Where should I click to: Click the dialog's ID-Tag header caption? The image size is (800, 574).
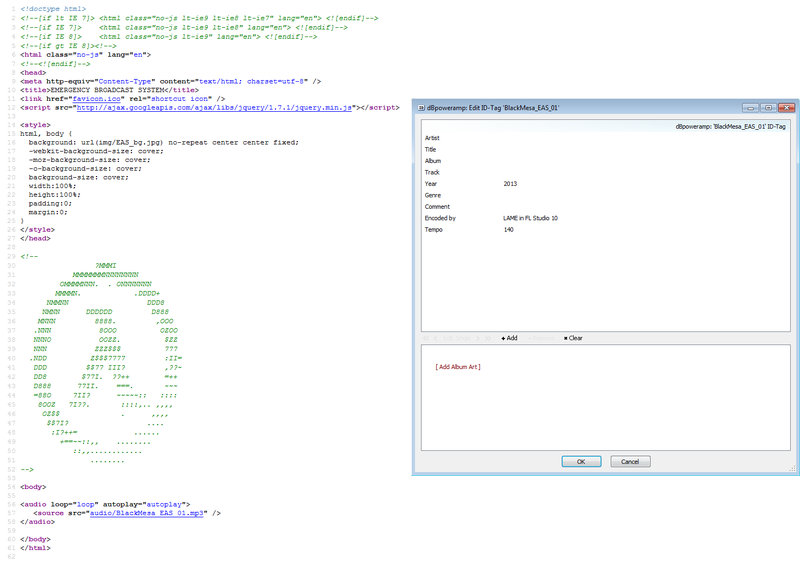(x=731, y=127)
